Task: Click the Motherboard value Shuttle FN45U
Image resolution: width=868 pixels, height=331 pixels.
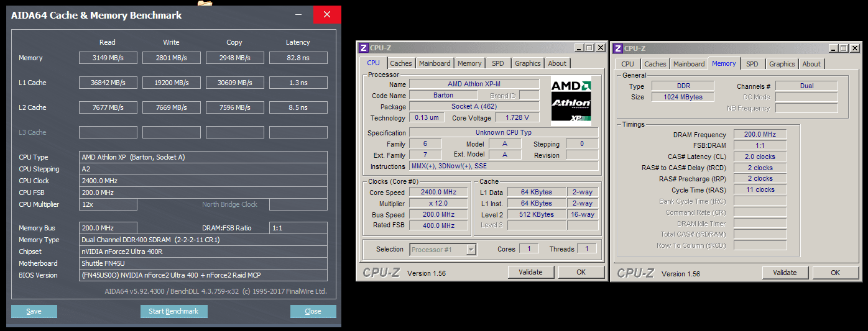Action: click(203, 263)
